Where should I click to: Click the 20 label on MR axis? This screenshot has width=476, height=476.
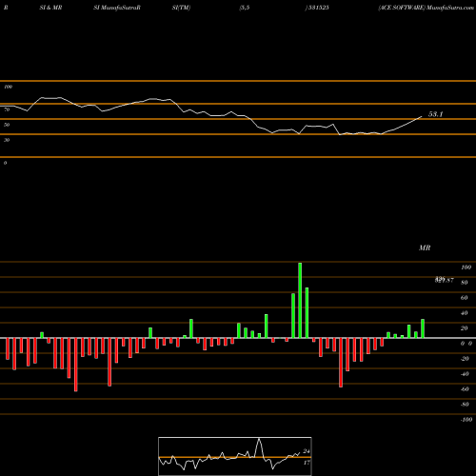tap(465, 328)
